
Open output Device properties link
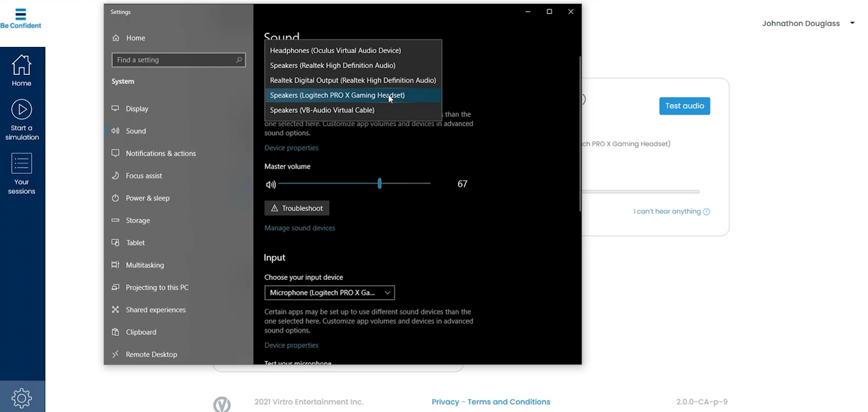point(291,148)
